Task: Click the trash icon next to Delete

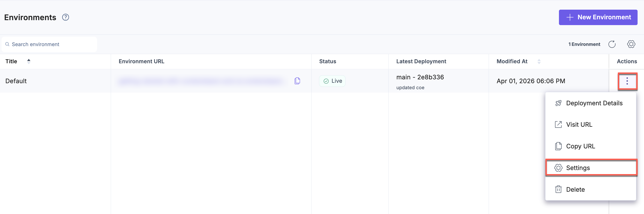Action: (559, 189)
